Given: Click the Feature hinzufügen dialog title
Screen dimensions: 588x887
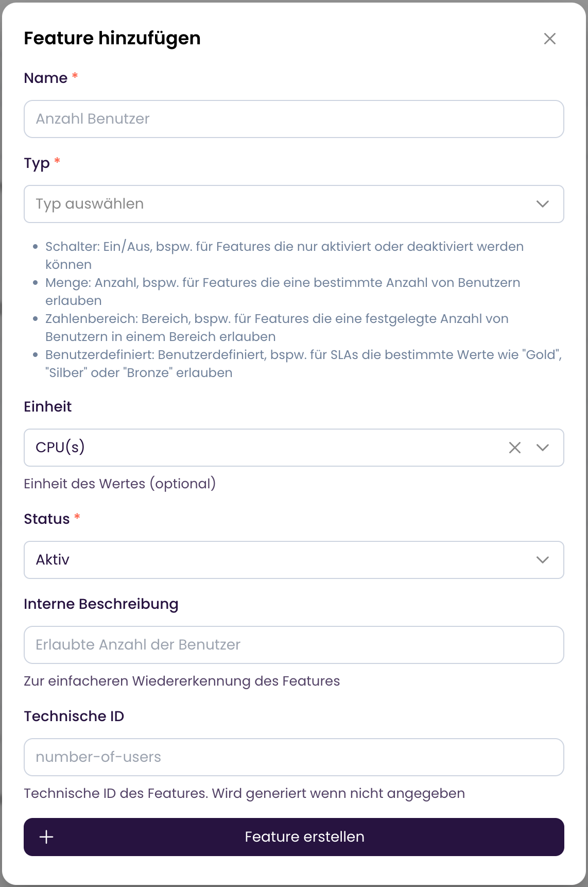Looking at the screenshot, I should 112,38.
